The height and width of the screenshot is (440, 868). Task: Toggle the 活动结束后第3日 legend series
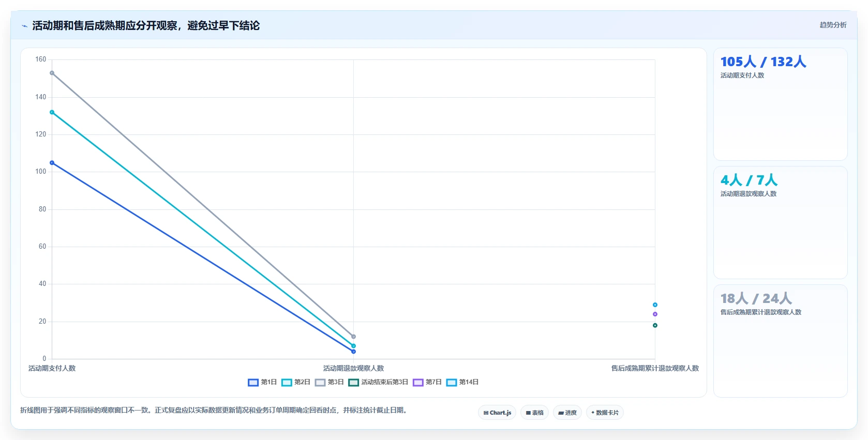(378, 383)
